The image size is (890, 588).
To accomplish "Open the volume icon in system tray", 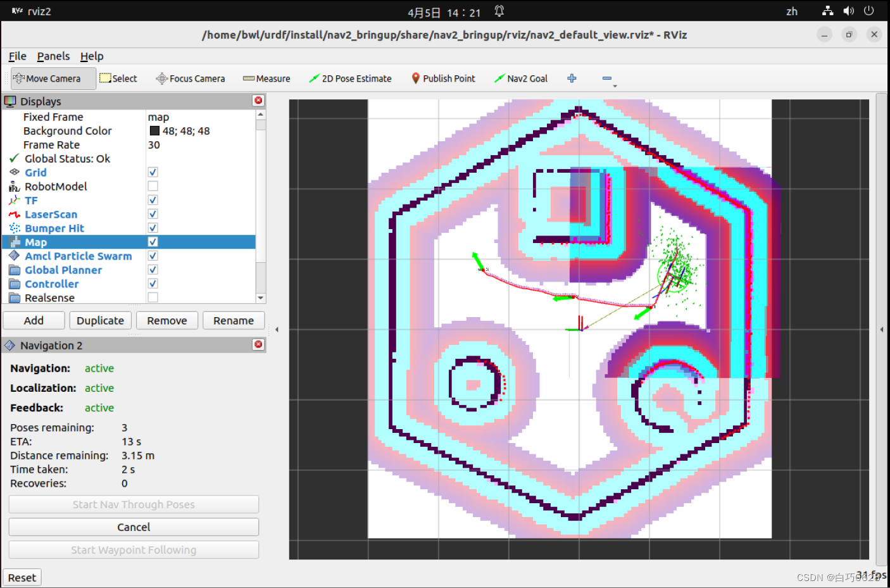I will coord(848,11).
